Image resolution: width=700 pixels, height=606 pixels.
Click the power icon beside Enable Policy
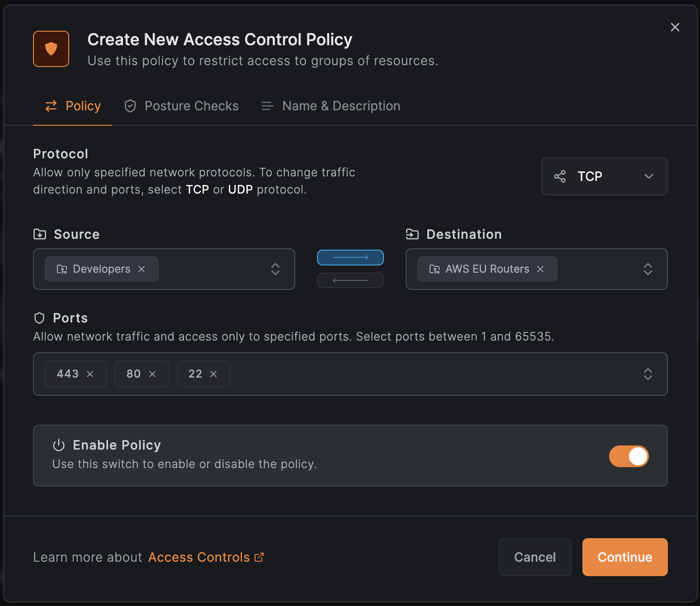pos(59,445)
